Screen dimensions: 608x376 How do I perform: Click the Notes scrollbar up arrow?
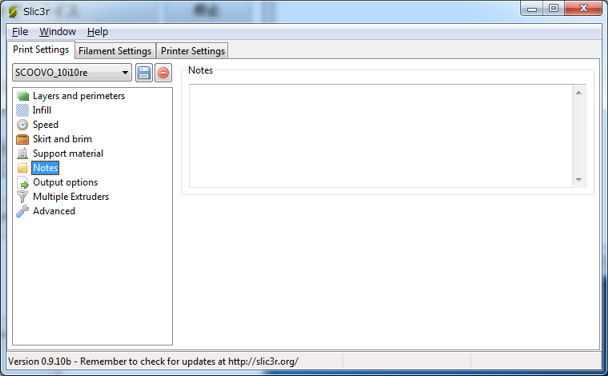[579, 93]
